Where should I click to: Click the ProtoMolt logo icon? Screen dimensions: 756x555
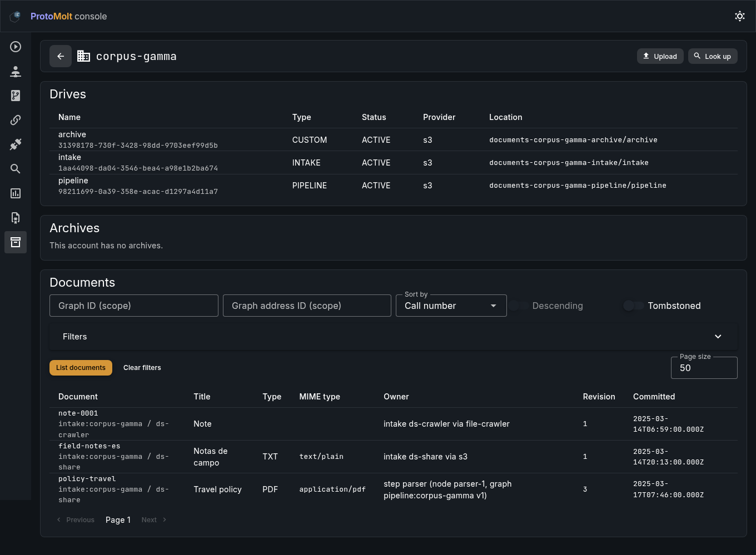(16, 16)
